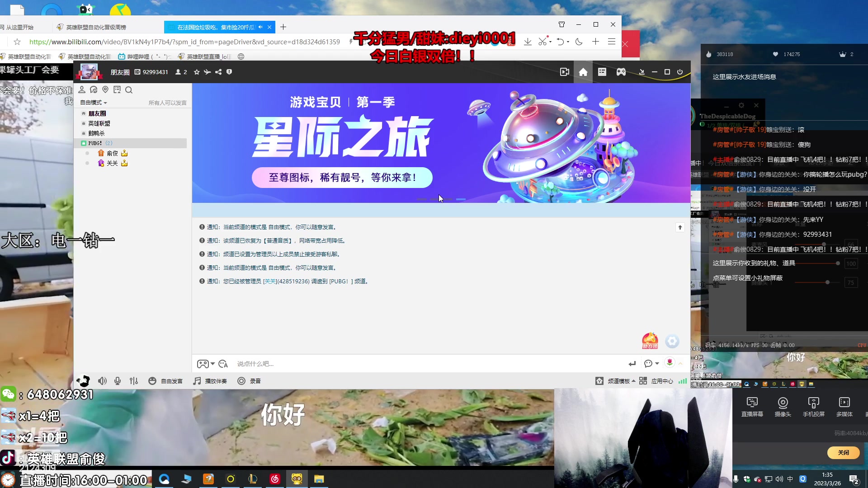Select 摄像头 camera source
This screenshot has width=868, height=488.
[x=783, y=407]
